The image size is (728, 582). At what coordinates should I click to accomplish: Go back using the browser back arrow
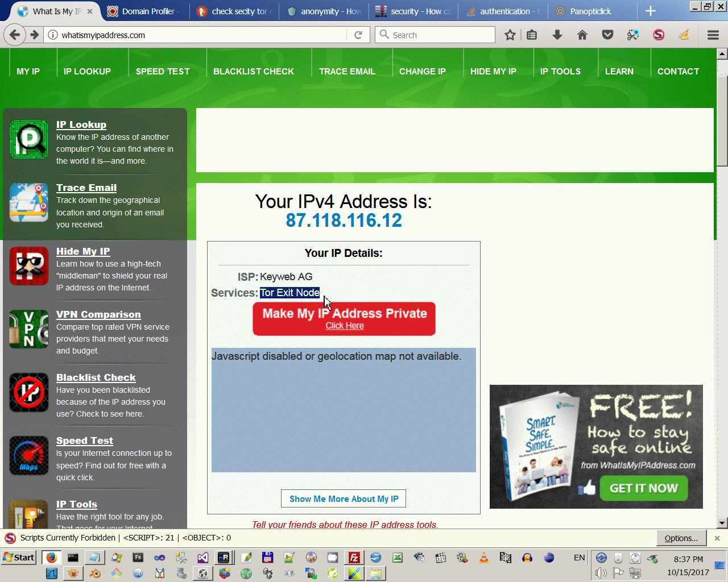pos(15,35)
